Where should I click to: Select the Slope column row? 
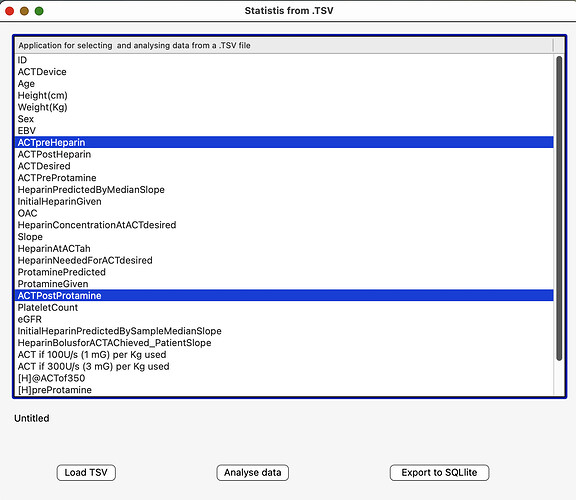click(284, 237)
